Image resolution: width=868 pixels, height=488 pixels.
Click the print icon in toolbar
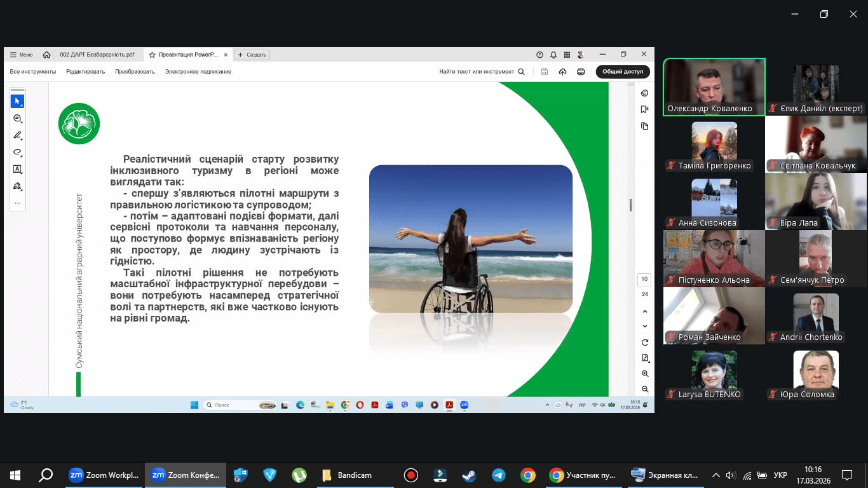(580, 72)
